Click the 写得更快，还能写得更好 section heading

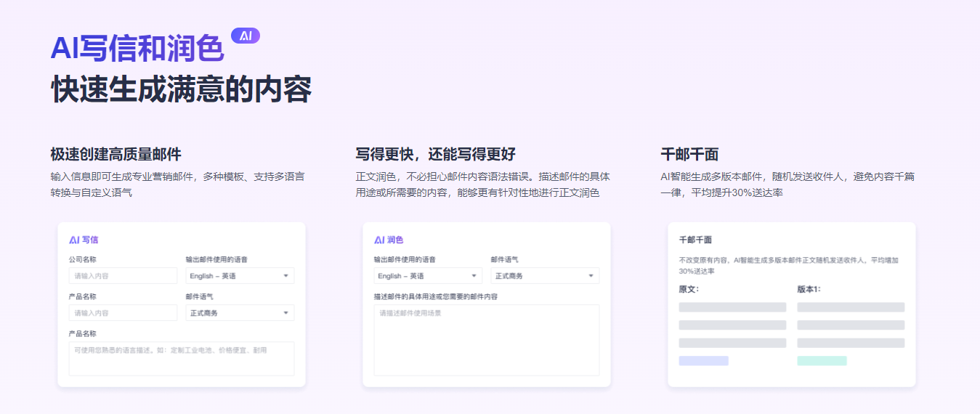pyautogui.click(x=435, y=154)
